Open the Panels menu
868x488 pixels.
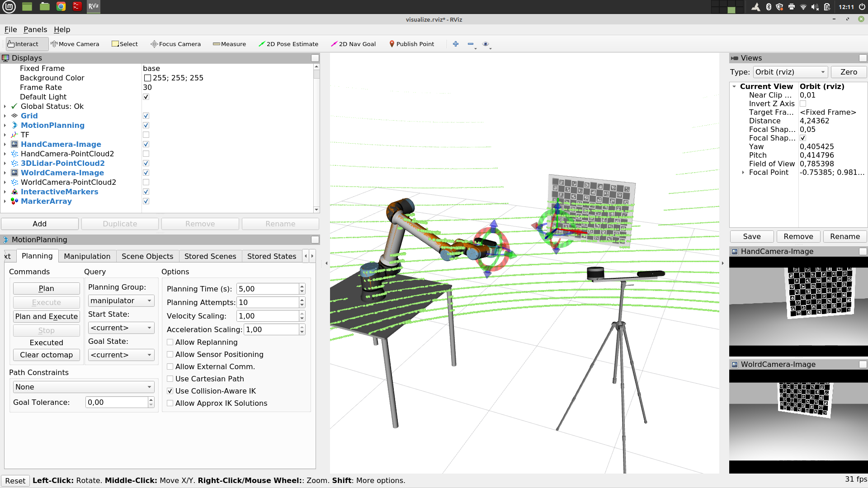pos(35,29)
